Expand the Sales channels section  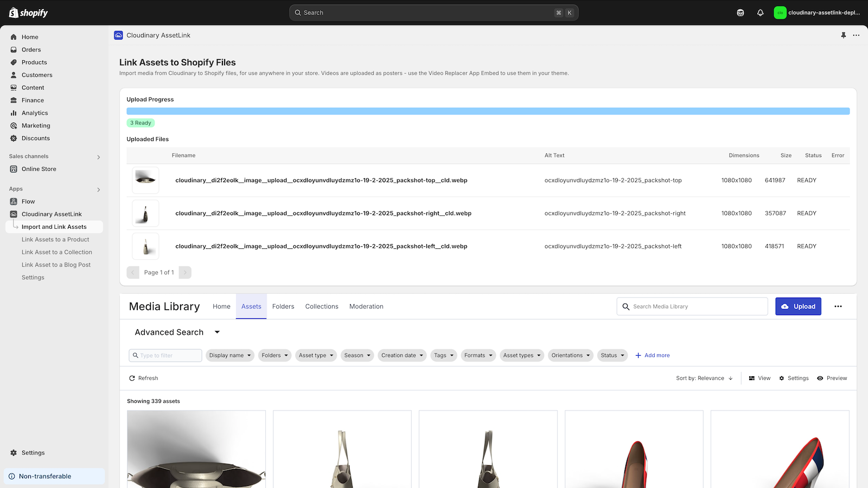click(x=99, y=157)
